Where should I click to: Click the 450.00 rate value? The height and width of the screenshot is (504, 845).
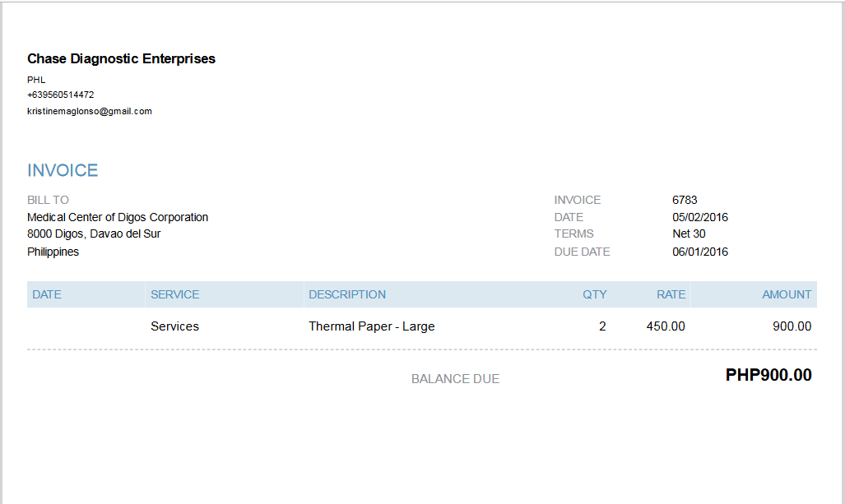tap(666, 326)
